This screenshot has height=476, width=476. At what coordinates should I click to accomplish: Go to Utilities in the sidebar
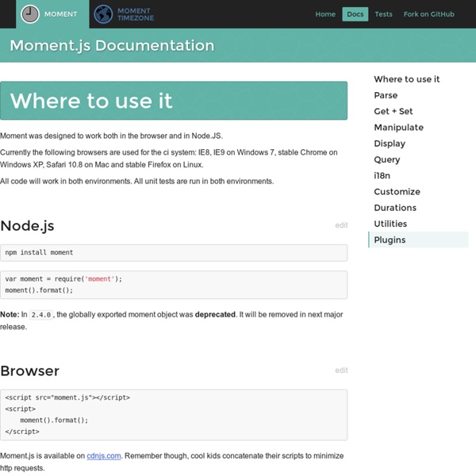click(390, 224)
